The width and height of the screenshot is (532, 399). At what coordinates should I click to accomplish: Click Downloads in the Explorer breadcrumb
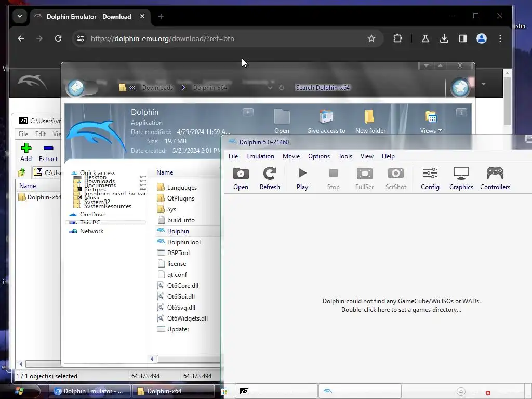pyautogui.click(x=157, y=87)
